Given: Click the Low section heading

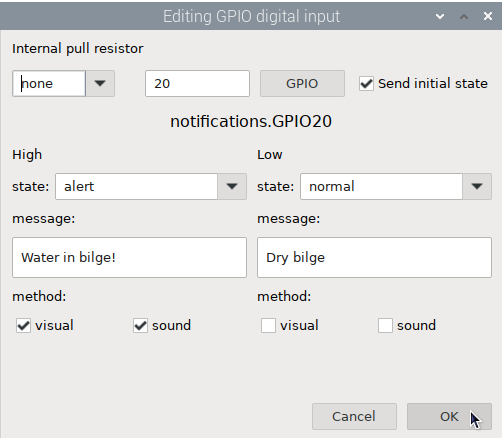Looking at the screenshot, I should coord(270,155).
